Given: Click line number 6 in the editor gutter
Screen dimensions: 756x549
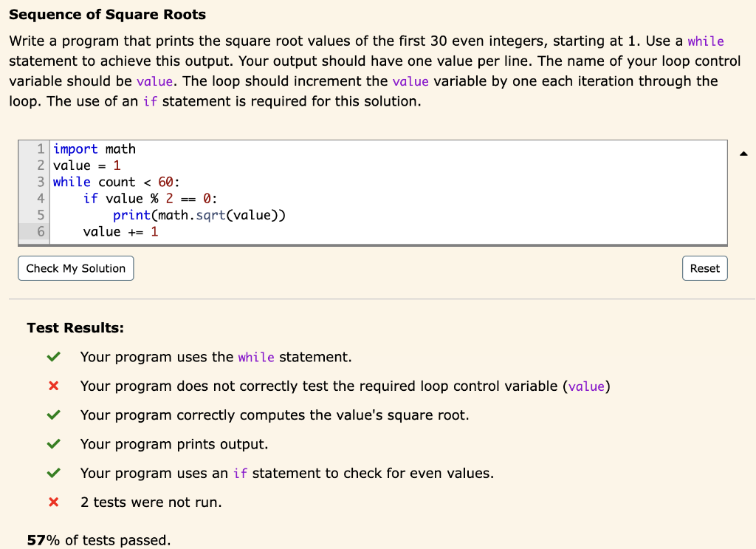Looking at the screenshot, I should click(x=41, y=231).
